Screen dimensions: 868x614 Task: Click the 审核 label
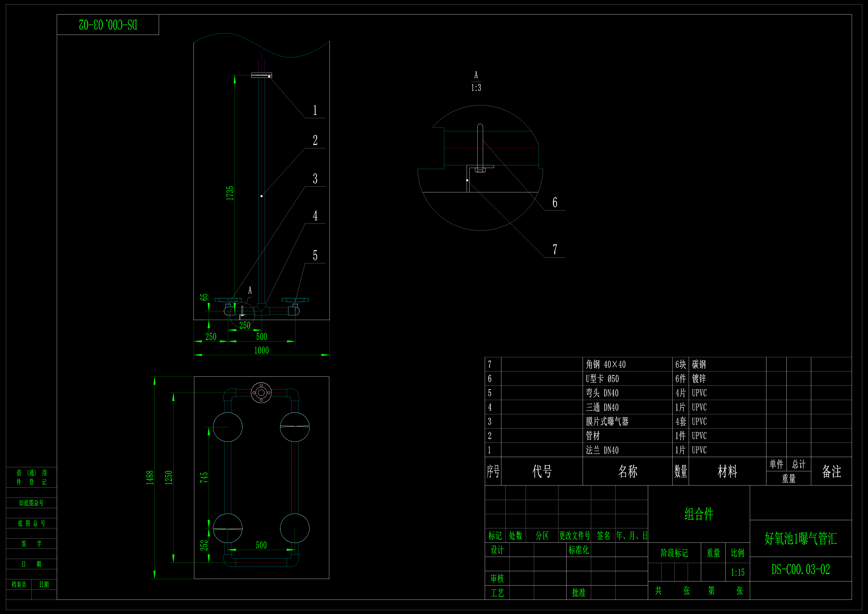tap(497, 578)
